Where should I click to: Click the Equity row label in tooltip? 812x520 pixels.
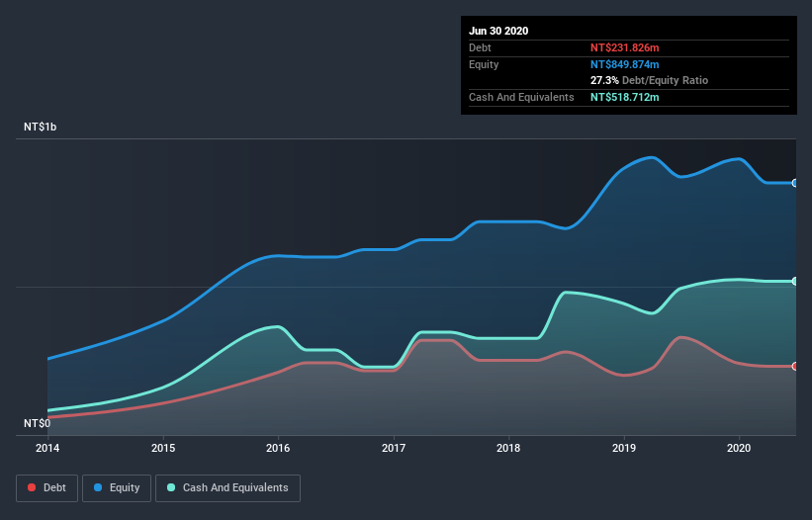tap(484, 64)
